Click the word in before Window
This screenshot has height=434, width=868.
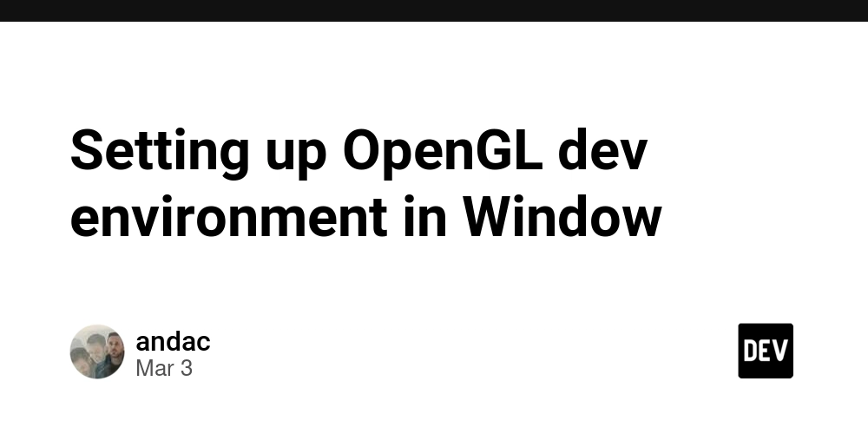(424, 216)
